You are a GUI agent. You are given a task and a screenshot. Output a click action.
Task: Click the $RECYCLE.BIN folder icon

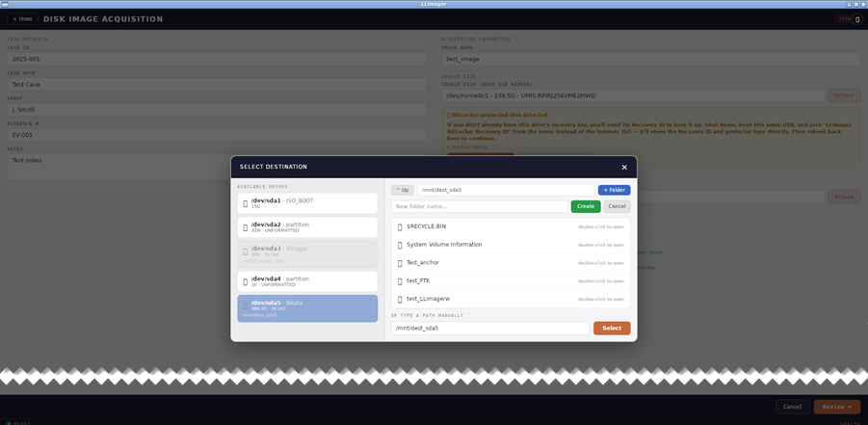point(400,226)
